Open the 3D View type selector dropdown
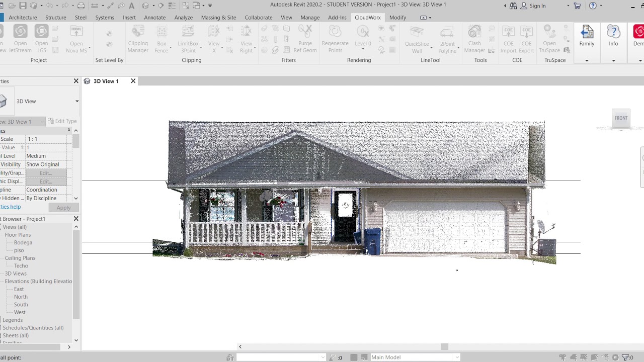 [77, 101]
